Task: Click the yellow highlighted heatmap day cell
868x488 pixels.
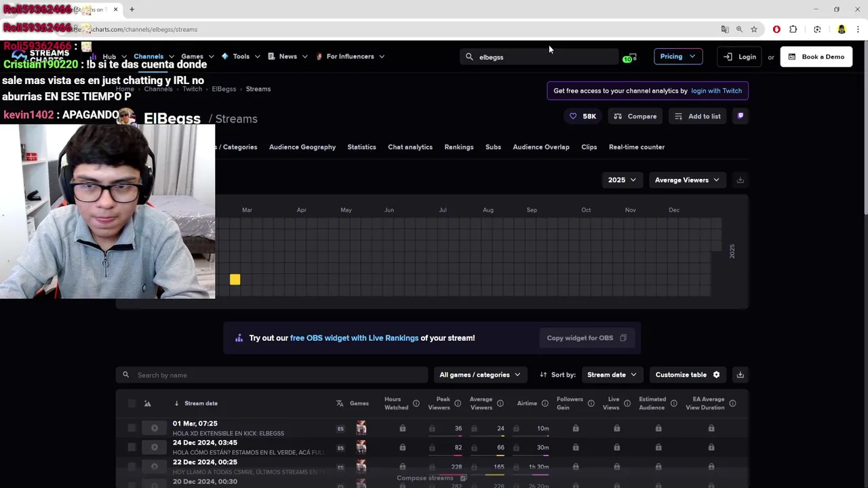Action: point(235,279)
